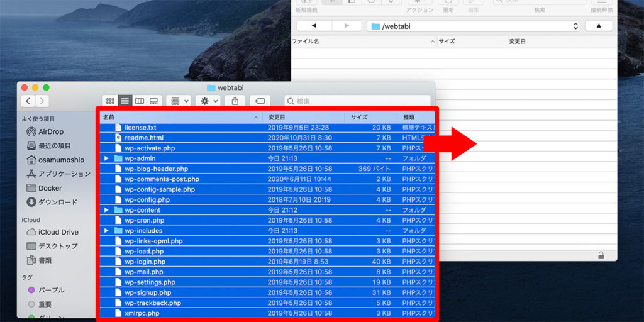The height and width of the screenshot is (322, 644).
Task: Click the Finder back arrow
Action: (x=28, y=101)
